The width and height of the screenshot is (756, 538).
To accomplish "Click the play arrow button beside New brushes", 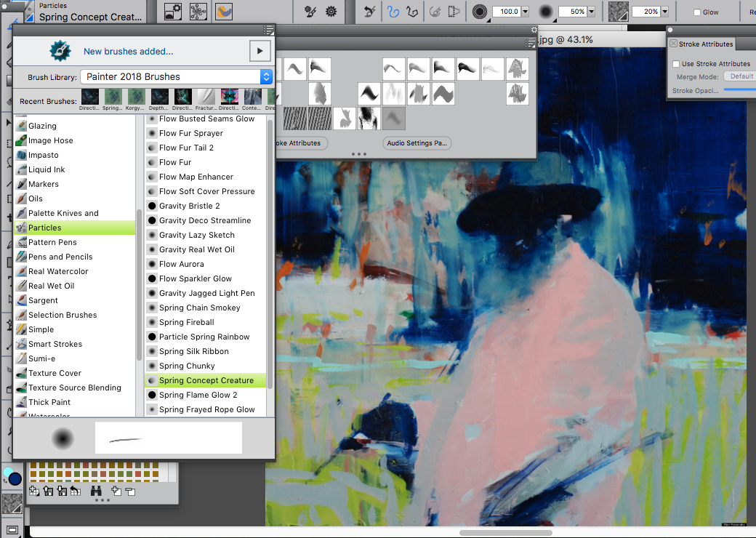I will [260, 51].
